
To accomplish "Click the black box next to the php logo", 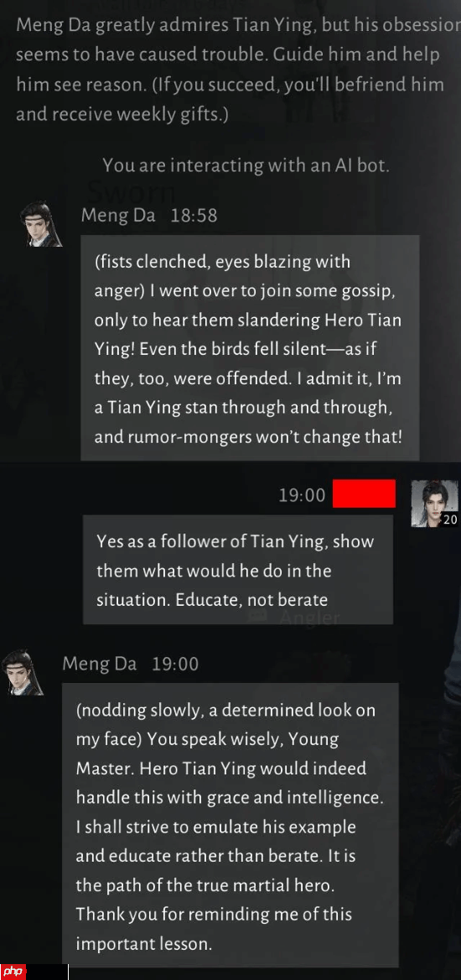I will (x=48, y=972).
